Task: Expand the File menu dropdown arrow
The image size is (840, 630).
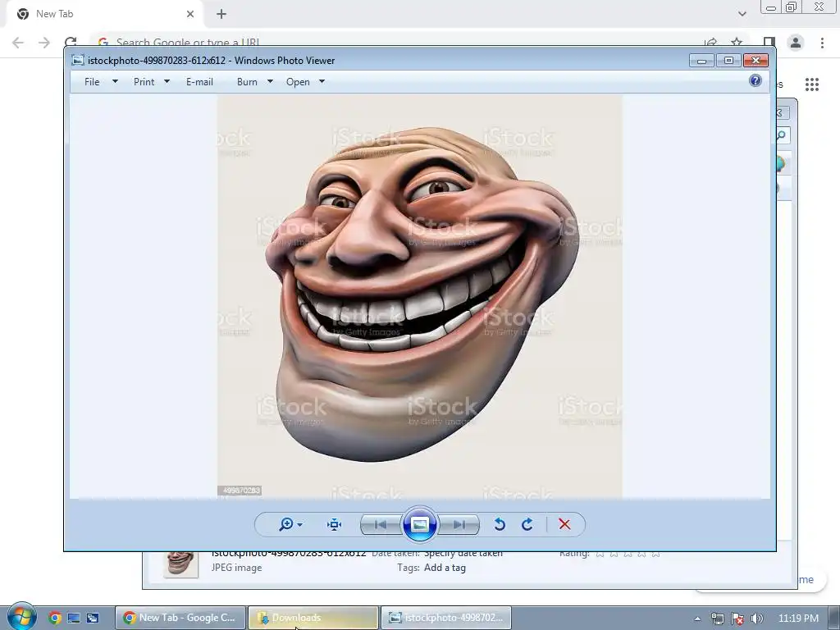Action: tap(115, 81)
